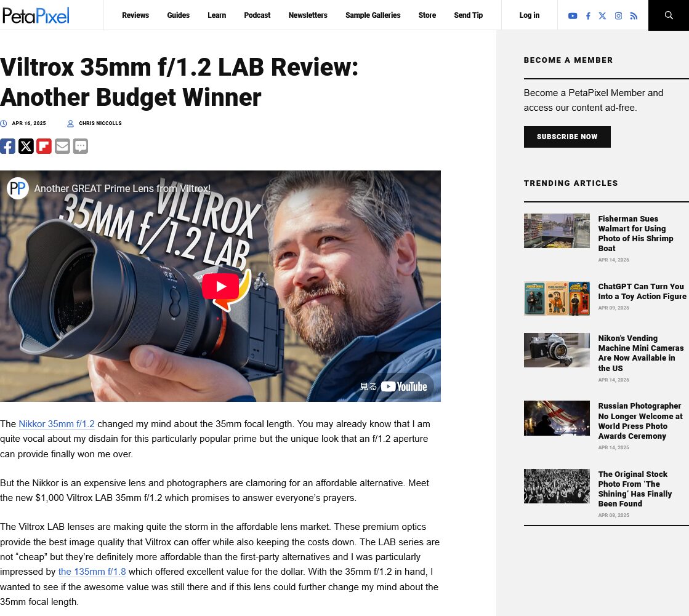Open PetaPixel's Instagram icon in header
Screen dimensions: 689x616
coord(618,16)
